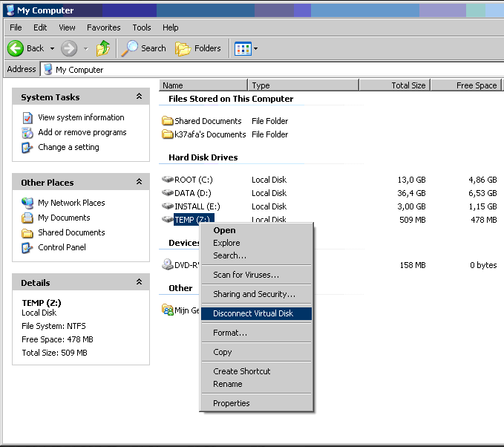Open the Favorites menu
The width and height of the screenshot is (504, 447).
(103, 27)
